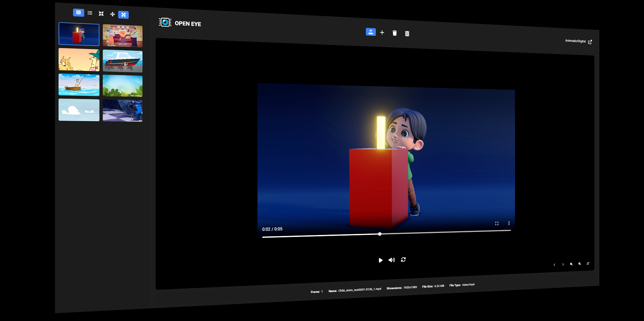Add a new file with plus icon
Screen dimensions: 644x321
coord(382,32)
